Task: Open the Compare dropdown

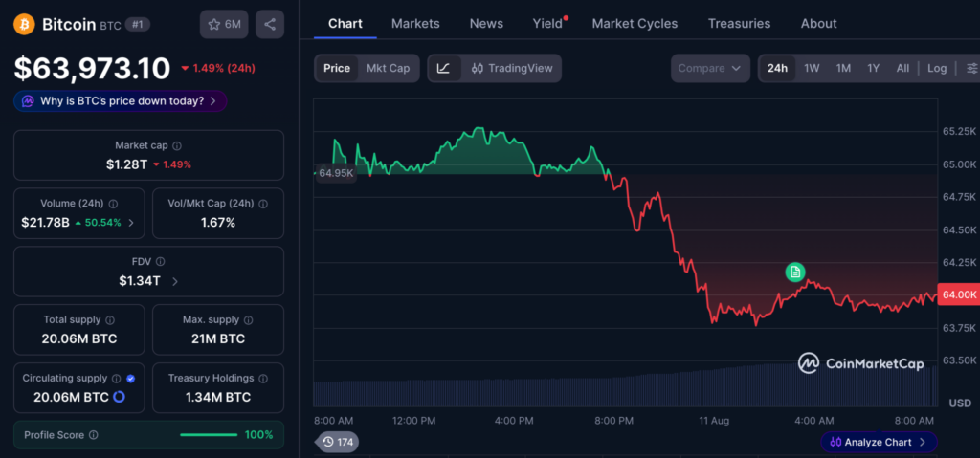Action: pos(711,68)
